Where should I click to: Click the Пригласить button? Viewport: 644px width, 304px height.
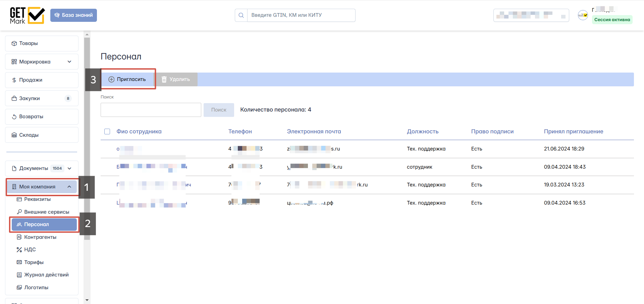(x=127, y=79)
